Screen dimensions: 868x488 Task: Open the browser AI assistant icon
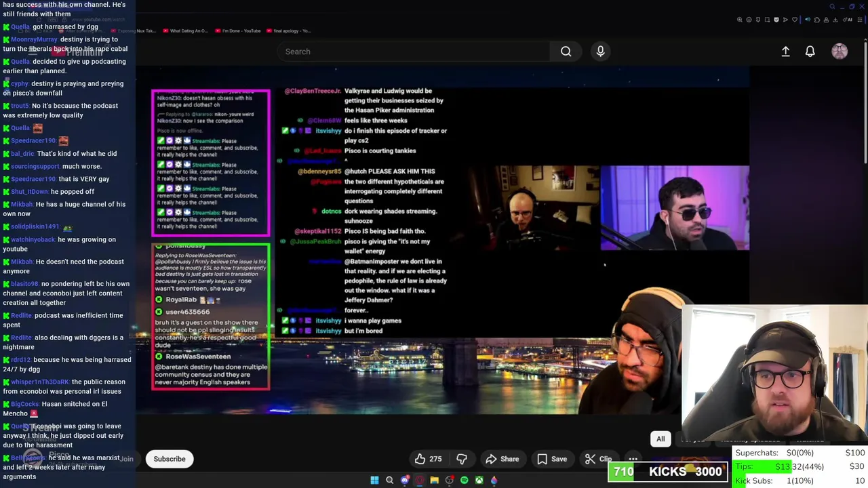coord(847,20)
